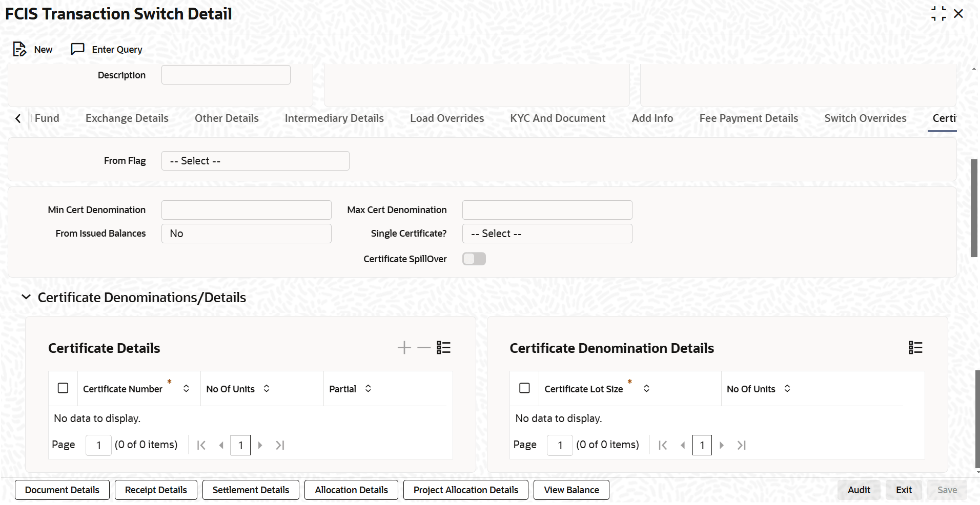Click the Max Cert Denomination field
Image resolution: width=980 pixels, height=505 pixels.
point(547,210)
